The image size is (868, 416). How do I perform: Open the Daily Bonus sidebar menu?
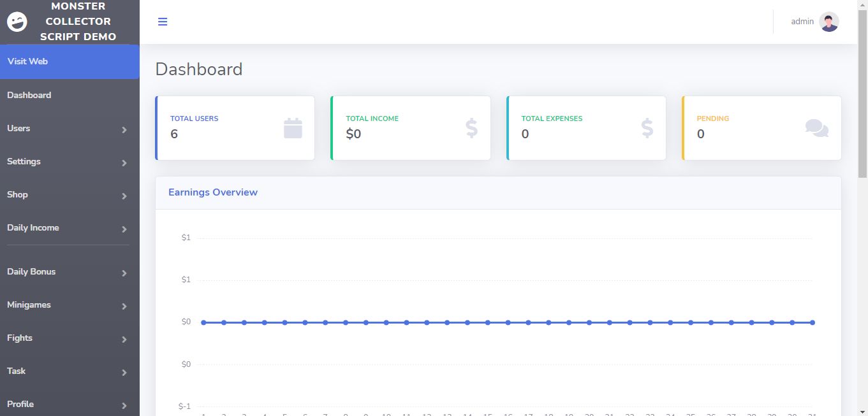(31, 271)
